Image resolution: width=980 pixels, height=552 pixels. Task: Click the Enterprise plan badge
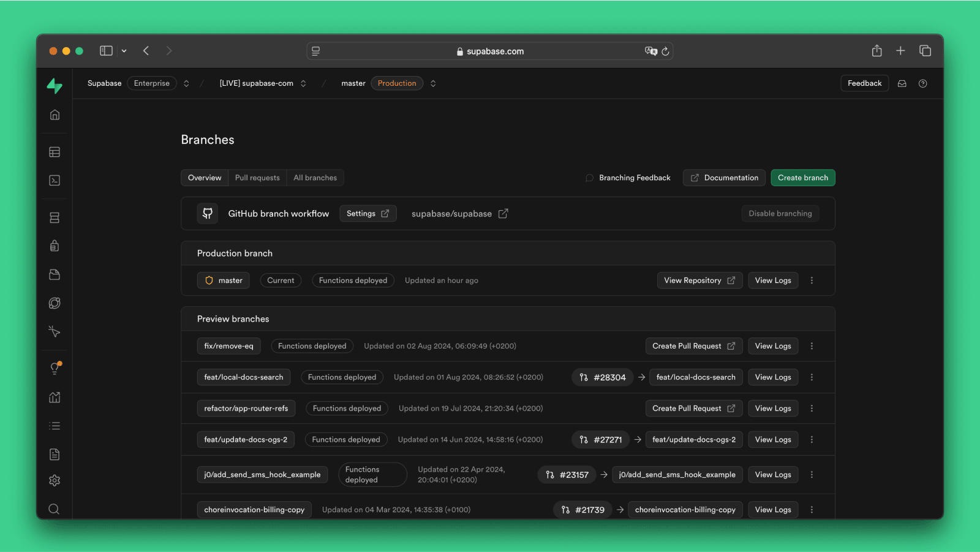point(152,83)
